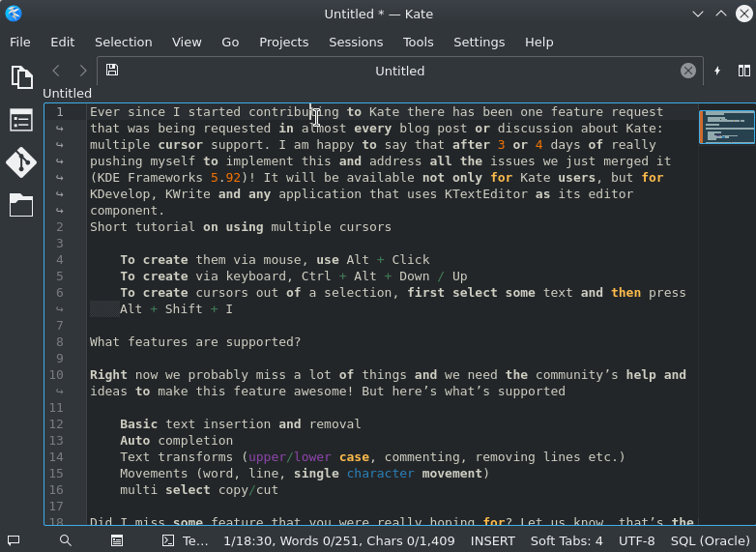This screenshot has height=552, width=756.
Task: Show the Output panel from the status bar
Action: click(117, 540)
